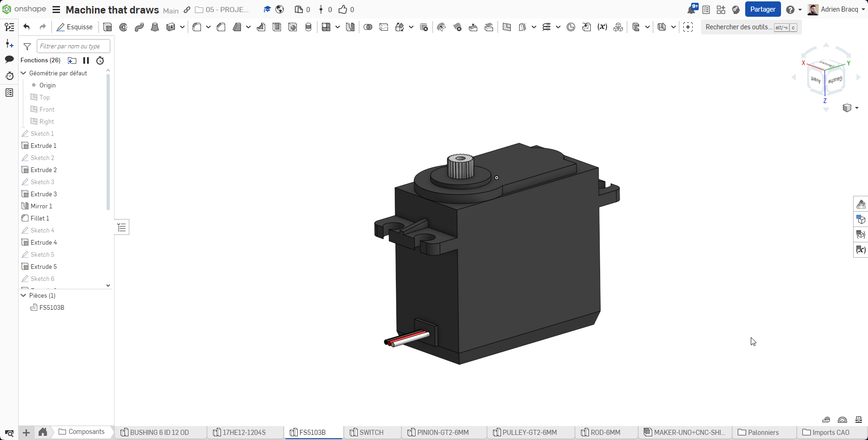Select the Extrude tool in toolbar
The height and width of the screenshot is (440, 868).
107,27
